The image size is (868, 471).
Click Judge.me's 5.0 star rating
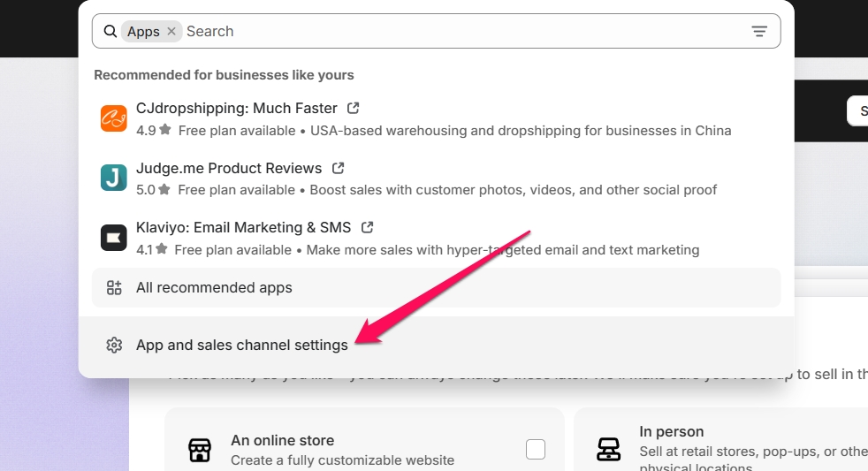click(x=153, y=189)
